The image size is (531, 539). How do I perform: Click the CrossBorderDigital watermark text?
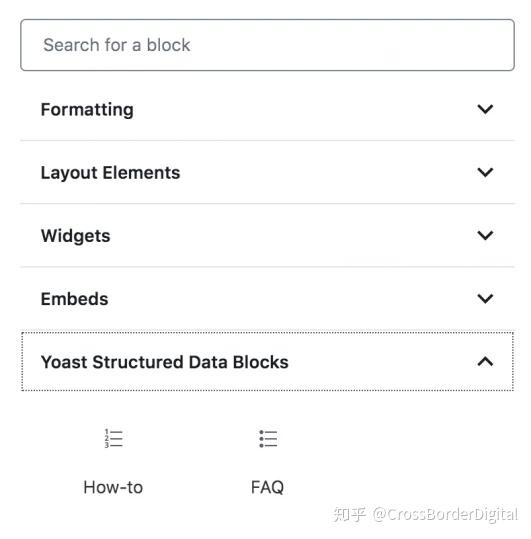pyautogui.click(x=445, y=515)
